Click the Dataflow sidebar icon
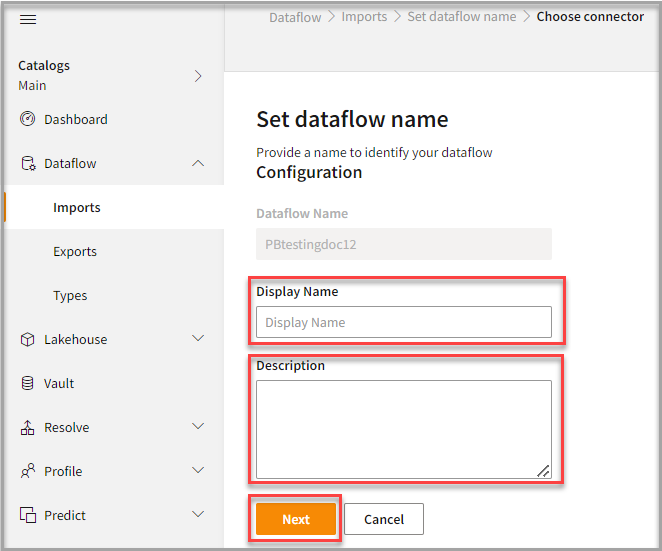The height and width of the screenshot is (551, 662). [x=28, y=164]
